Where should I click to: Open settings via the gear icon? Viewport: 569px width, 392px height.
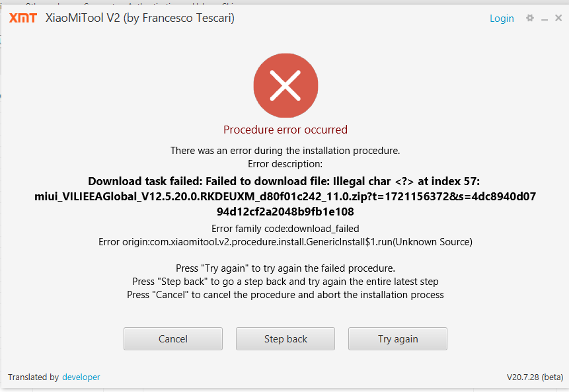coord(529,19)
